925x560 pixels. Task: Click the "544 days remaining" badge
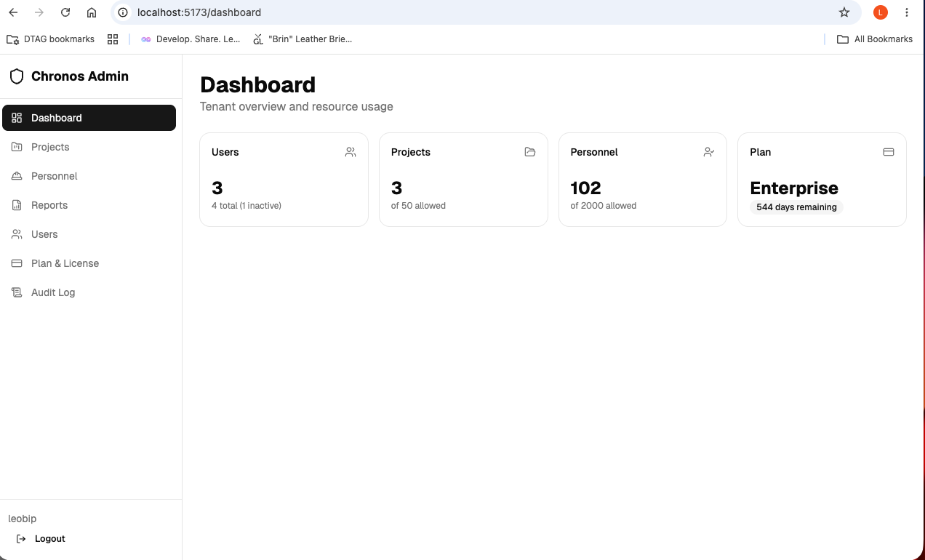[796, 207]
